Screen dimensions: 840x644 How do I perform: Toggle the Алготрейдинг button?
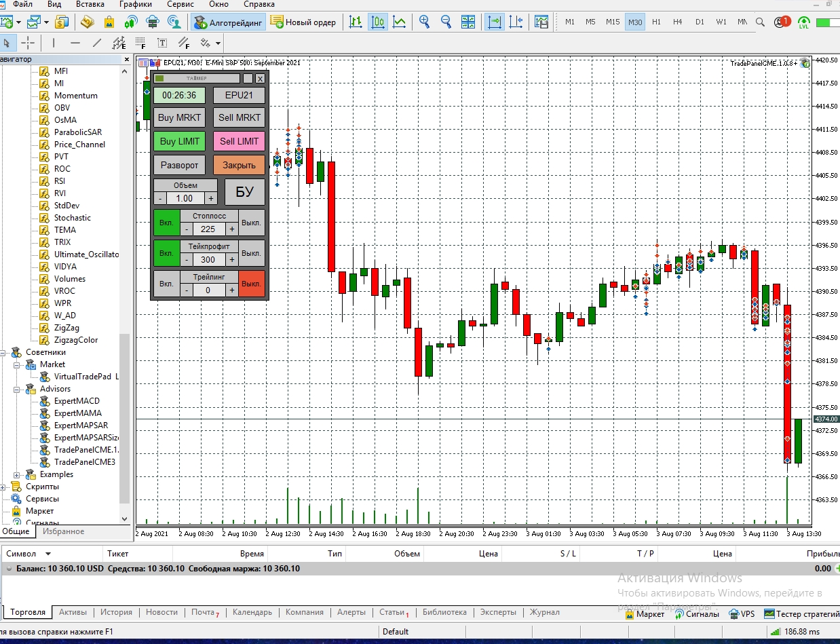[x=229, y=22]
